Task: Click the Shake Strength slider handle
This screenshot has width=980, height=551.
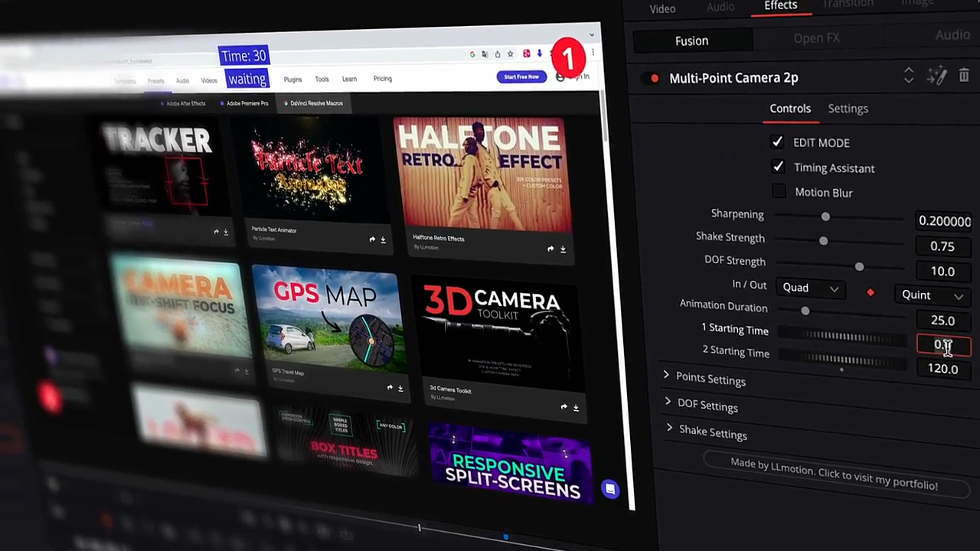Action: [823, 240]
